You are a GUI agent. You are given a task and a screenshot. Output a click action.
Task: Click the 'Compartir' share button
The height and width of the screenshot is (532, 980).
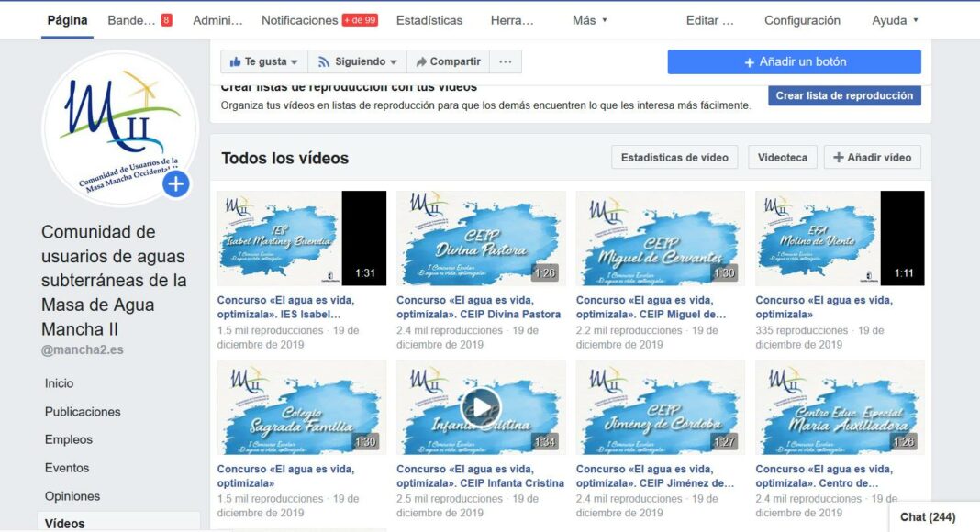click(x=448, y=62)
